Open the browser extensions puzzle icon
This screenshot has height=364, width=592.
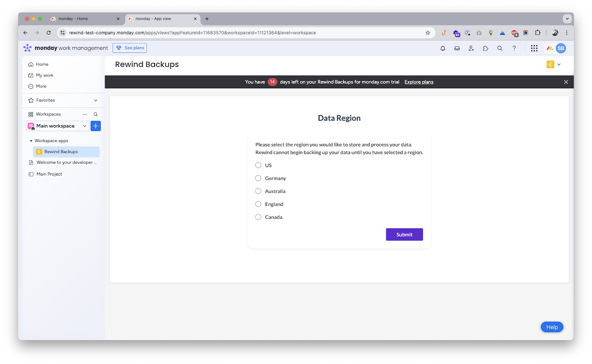[x=538, y=33]
